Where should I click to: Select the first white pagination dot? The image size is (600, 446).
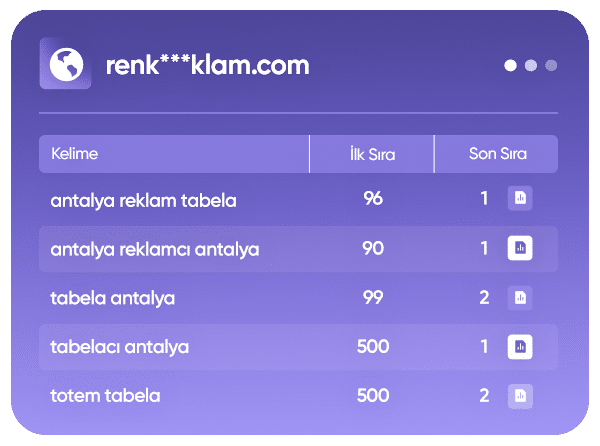(511, 66)
